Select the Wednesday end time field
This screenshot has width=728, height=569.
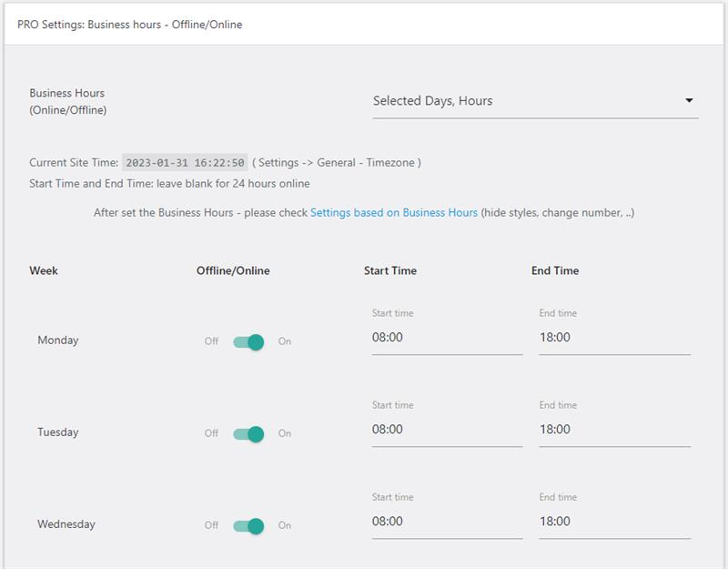pos(614,522)
